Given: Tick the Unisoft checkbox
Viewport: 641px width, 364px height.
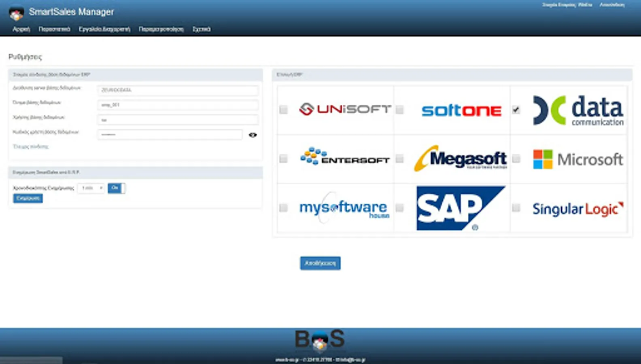Looking at the screenshot, I should (x=283, y=110).
